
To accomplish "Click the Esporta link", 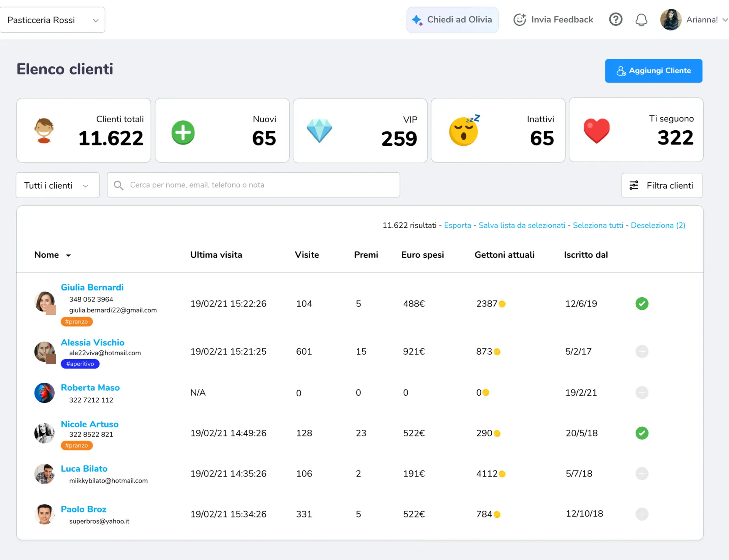I will (x=458, y=226).
